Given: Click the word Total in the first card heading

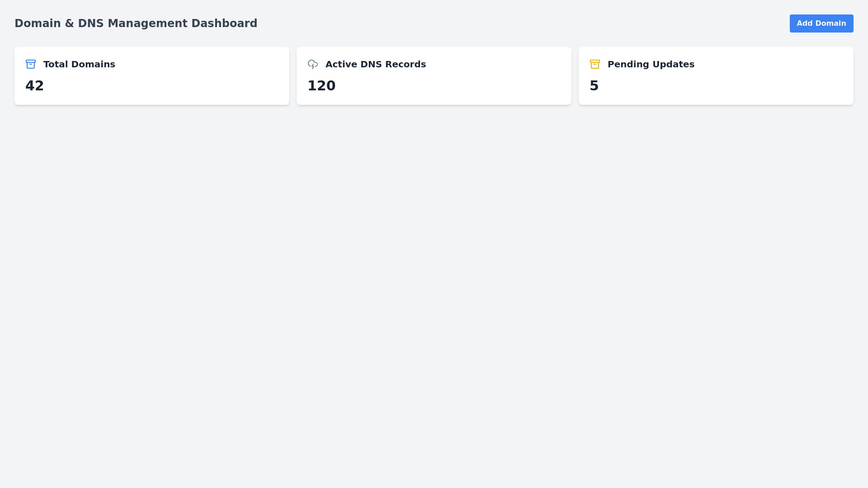Looking at the screenshot, I should tap(56, 64).
